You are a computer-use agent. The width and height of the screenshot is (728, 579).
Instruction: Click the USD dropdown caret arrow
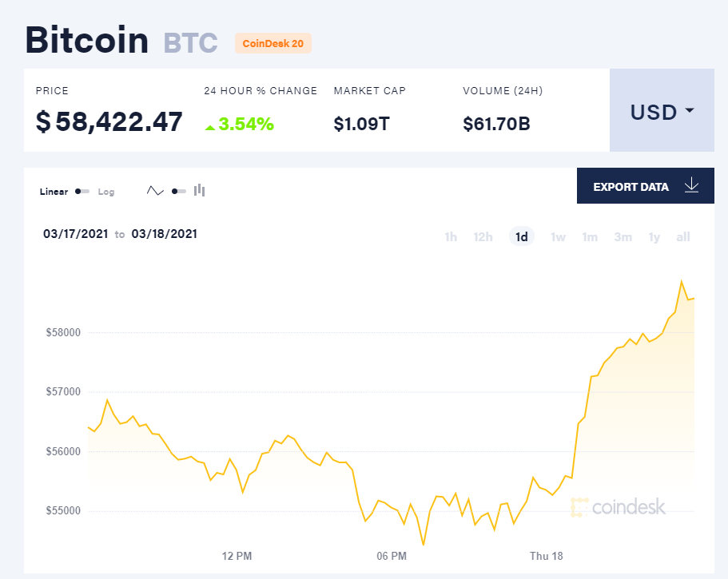click(x=689, y=111)
